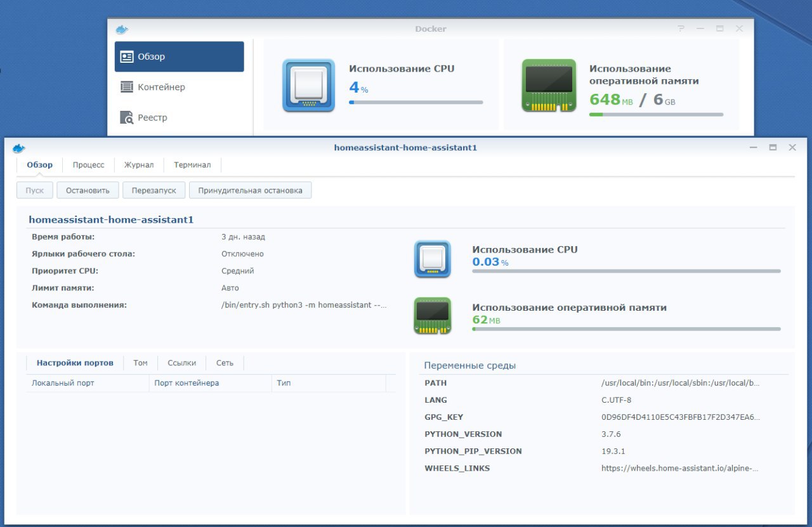Click the "62 MB" container memory reading
This screenshot has width=812, height=527.
(x=487, y=320)
